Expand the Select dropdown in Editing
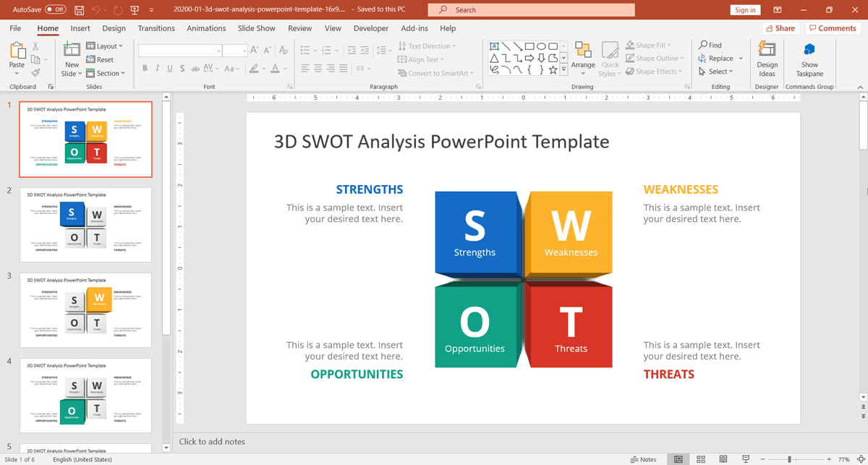 [x=716, y=72]
